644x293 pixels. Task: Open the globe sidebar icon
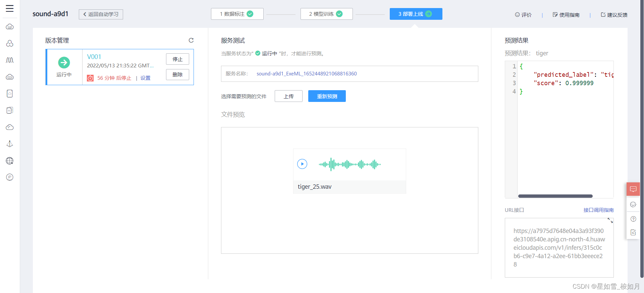[10, 161]
